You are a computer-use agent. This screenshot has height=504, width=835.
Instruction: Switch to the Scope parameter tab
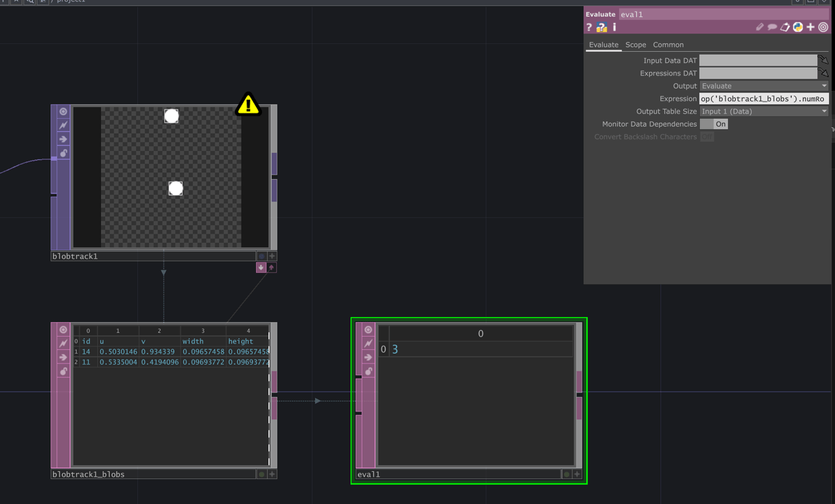point(635,45)
